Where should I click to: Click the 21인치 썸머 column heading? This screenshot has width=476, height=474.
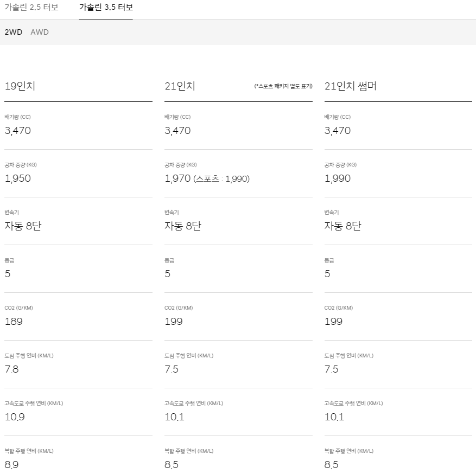[x=350, y=86]
